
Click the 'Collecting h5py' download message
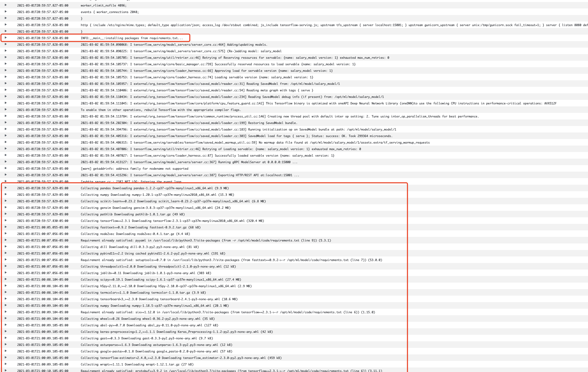tap(166, 286)
